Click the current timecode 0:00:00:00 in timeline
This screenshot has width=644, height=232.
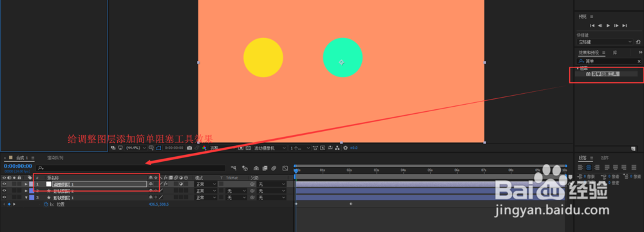pyautogui.click(x=17, y=166)
